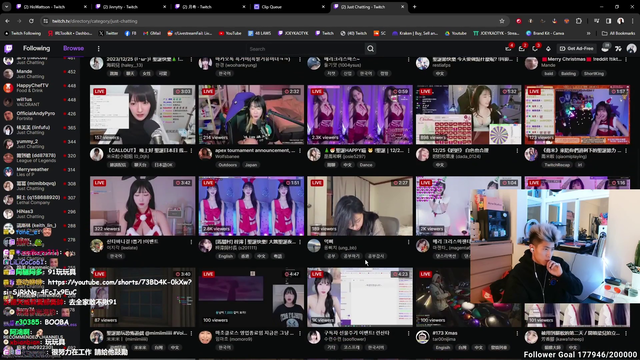Click the Balding tag
The height and width of the screenshot is (360, 640).
pos(568,73)
